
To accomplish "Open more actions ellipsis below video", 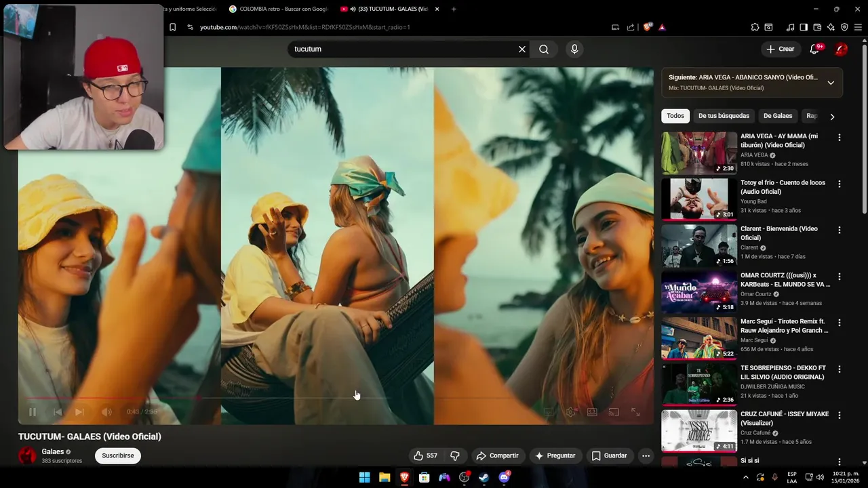I will pyautogui.click(x=646, y=455).
